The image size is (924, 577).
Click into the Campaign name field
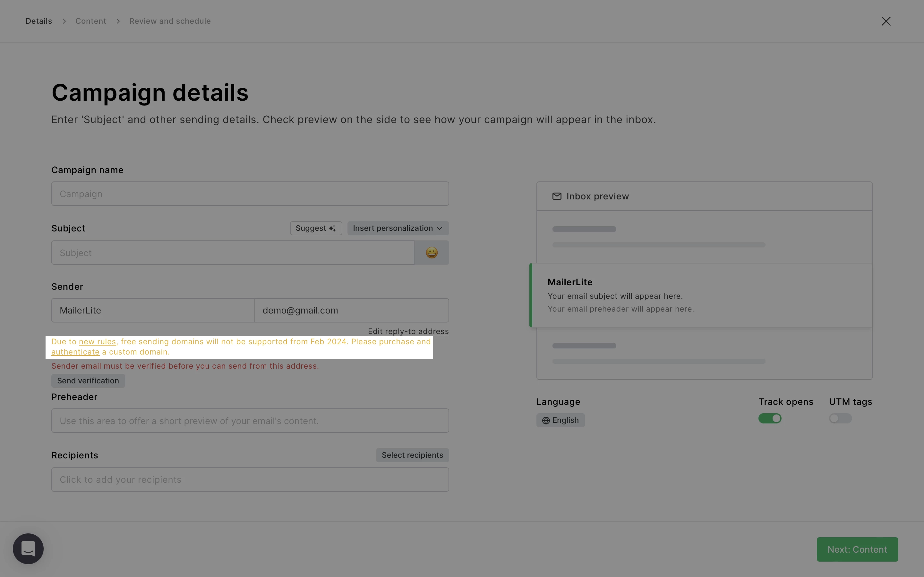[250, 194]
